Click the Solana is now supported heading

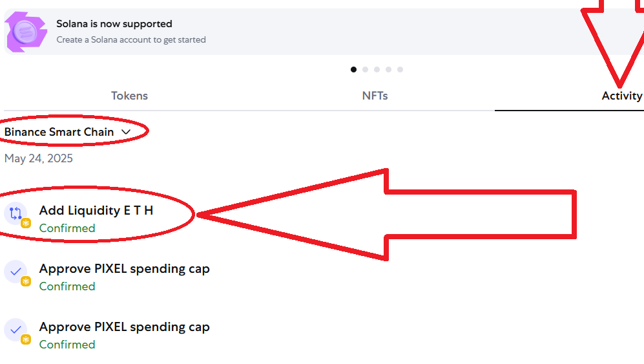click(x=114, y=24)
